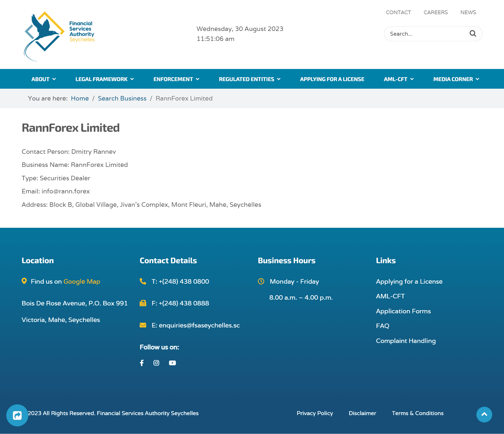Expand the Media Corner menu chevron
The height and width of the screenshot is (434, 504).
click(x=477, y=79)
